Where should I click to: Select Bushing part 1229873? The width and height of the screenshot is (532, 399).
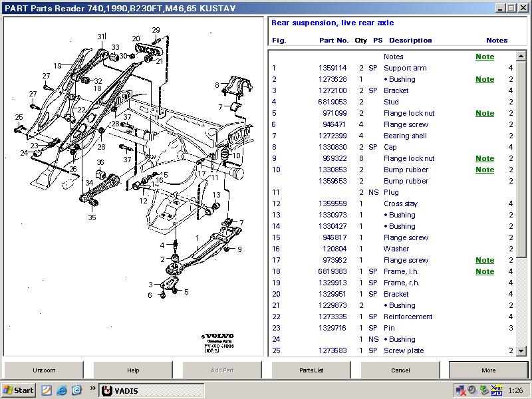click(x=392, y=305)
